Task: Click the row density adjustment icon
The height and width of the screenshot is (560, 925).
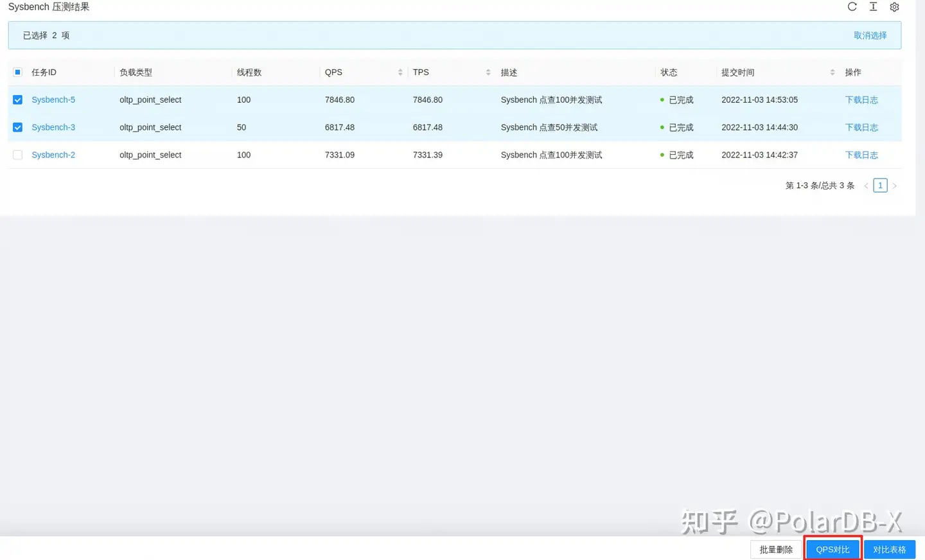Action: pyautogui.click(x=873, y=6)
